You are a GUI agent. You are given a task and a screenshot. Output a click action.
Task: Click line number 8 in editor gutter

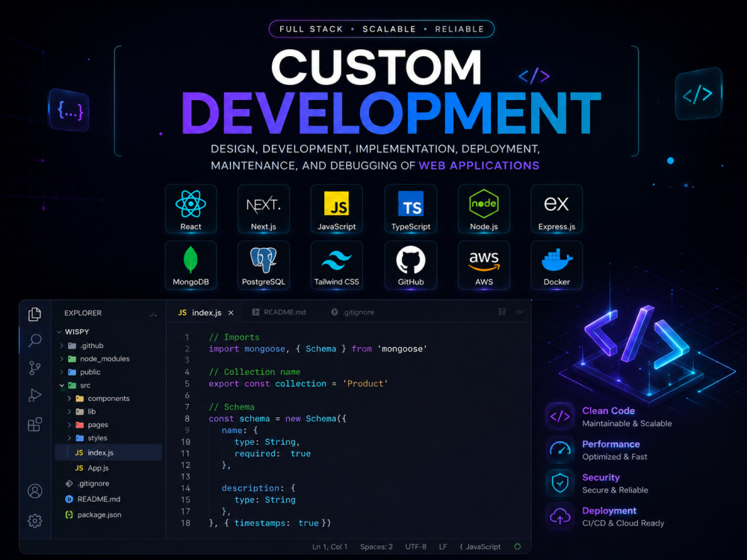coord(187,419)
